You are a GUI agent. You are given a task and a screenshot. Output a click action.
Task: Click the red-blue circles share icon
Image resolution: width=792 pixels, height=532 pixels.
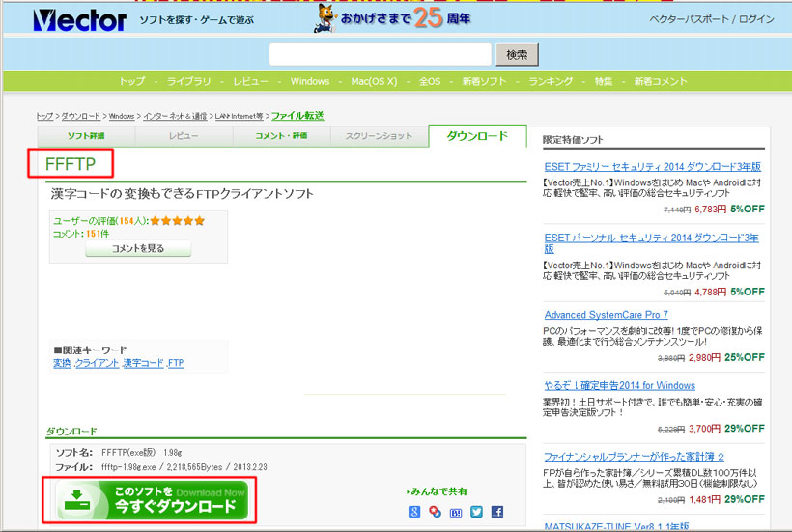point(435,512)
